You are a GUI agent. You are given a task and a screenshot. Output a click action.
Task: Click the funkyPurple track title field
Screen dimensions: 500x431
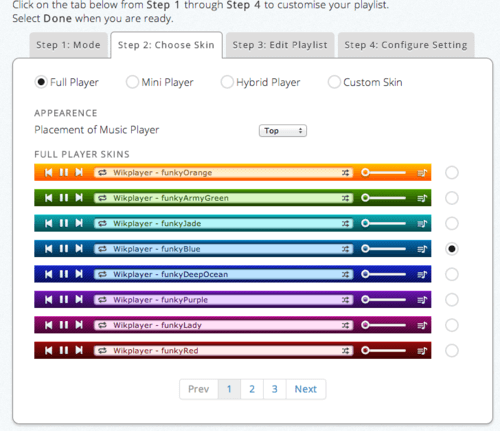pos(224,300)
